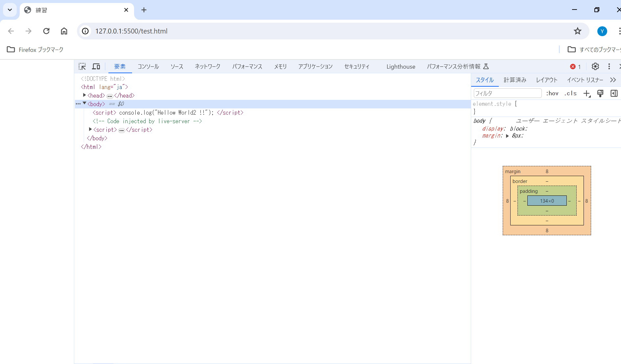621x364 pixels.
Task: Select the イベント リスナー pane tab
Action: [585, 80]
